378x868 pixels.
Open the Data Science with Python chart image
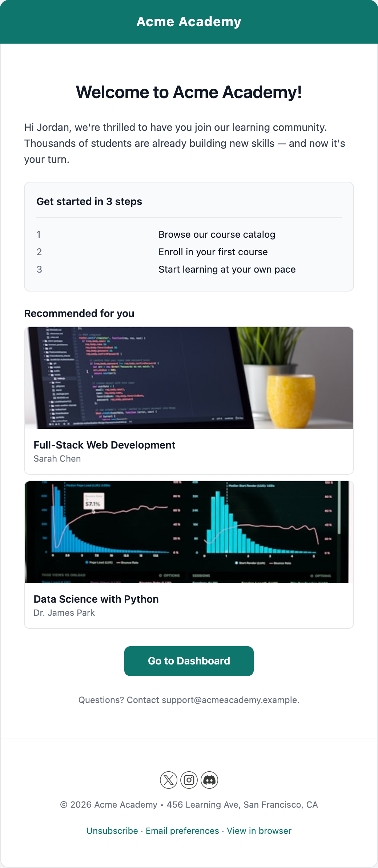click(x=189, y=532)
